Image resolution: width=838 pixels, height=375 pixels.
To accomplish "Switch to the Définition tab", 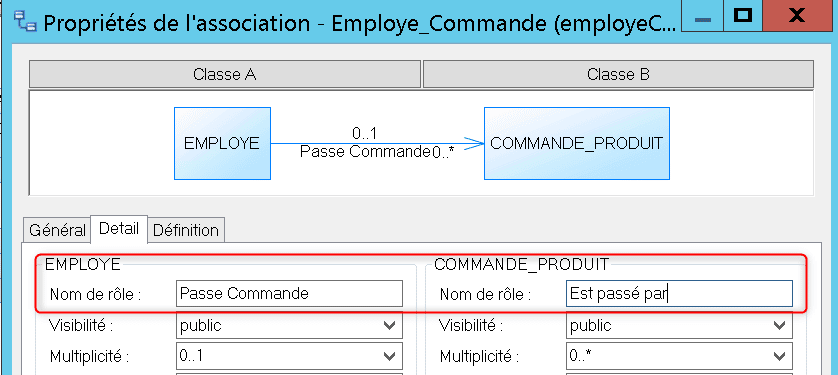I will coord(185,230).
